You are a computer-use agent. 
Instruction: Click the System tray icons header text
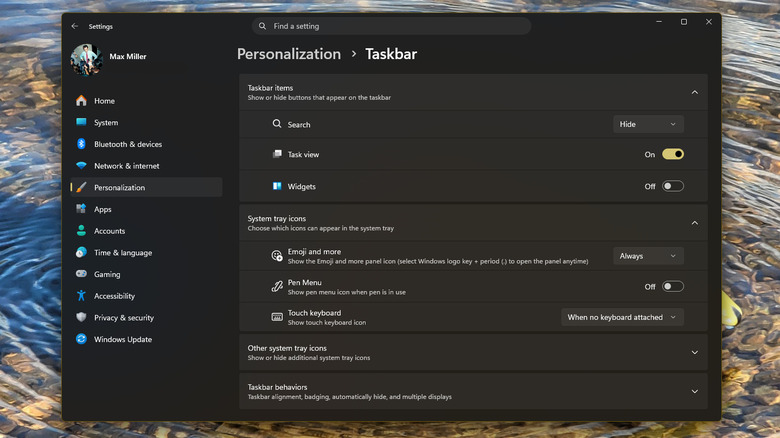277,219
